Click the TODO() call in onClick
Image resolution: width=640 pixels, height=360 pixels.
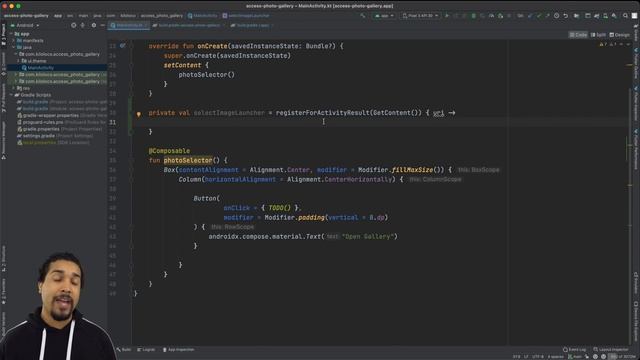tap(280, 208)
